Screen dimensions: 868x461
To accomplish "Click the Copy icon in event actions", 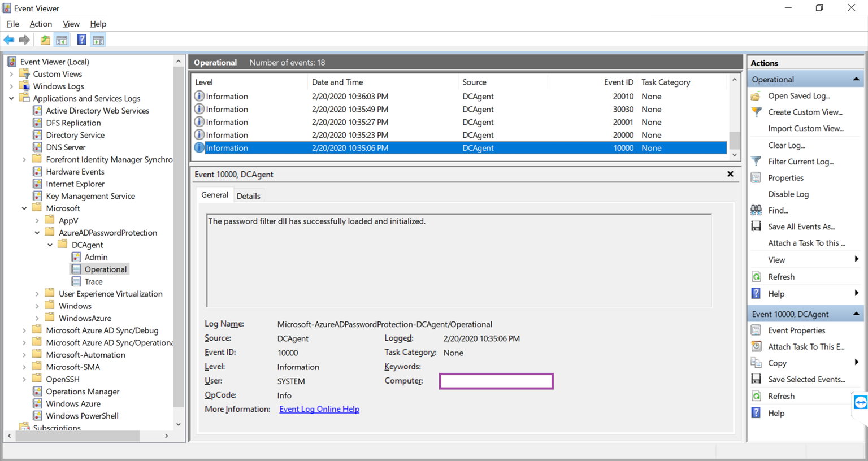I will click(756, 363).
